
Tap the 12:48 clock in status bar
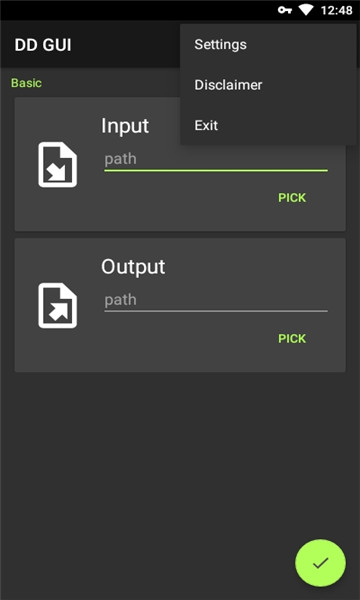tap(336, 10)
